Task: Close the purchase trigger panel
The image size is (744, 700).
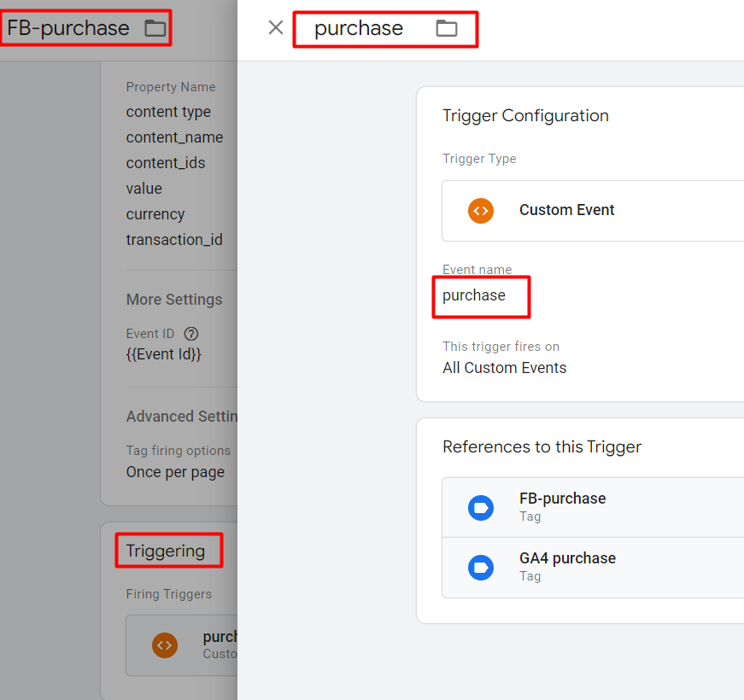Action: tap(275, 27)
